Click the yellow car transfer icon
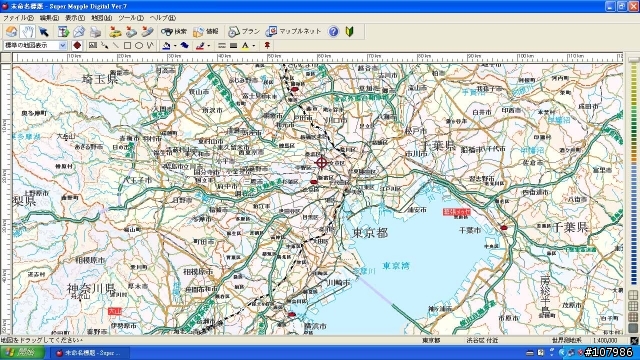Viewport: 640px width, 360px height. click(116, 31)
